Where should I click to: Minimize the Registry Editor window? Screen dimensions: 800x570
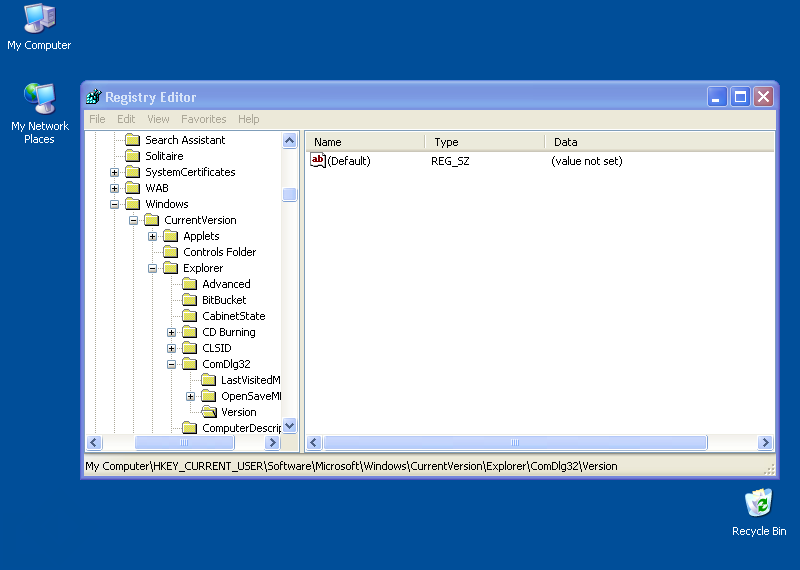[716, 96]
